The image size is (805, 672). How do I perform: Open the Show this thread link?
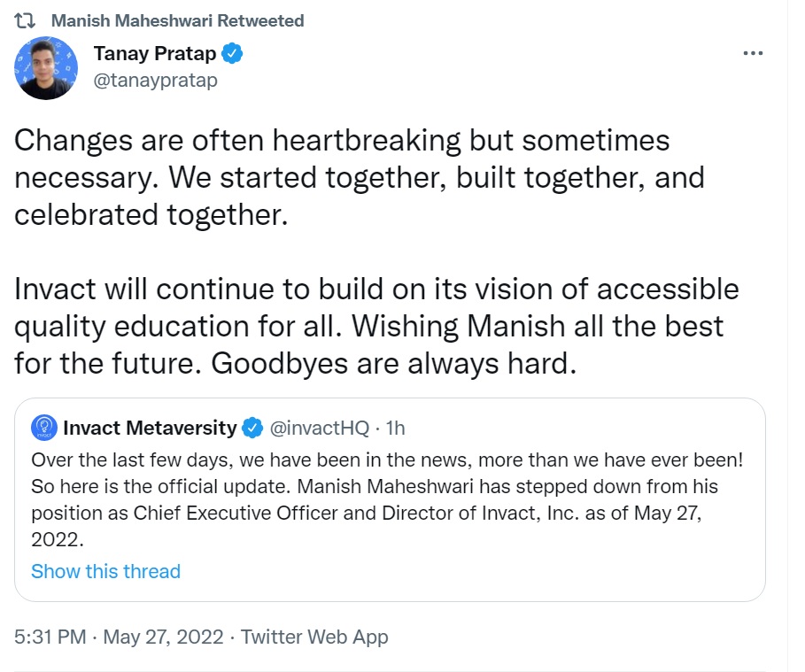coord(106,571)
